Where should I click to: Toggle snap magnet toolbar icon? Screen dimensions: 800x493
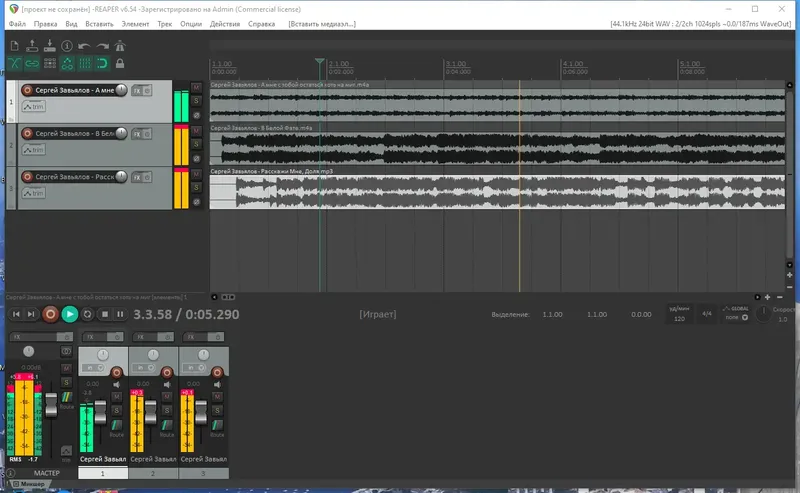(x=102, y=63)
